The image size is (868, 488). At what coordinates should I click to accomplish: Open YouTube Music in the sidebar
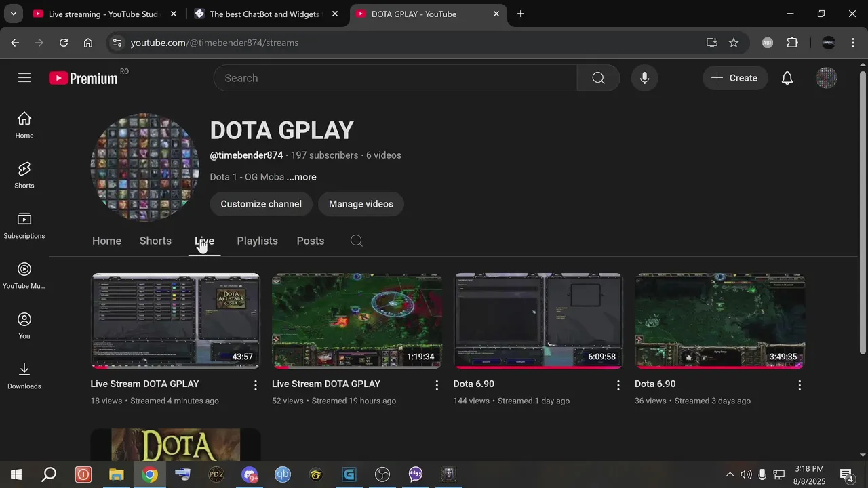pos(24,276)
